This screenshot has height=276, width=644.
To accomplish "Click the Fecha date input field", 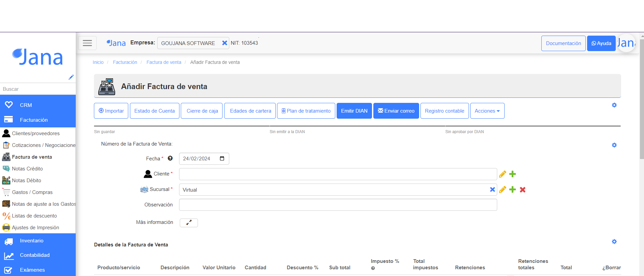I will (204, 159).
